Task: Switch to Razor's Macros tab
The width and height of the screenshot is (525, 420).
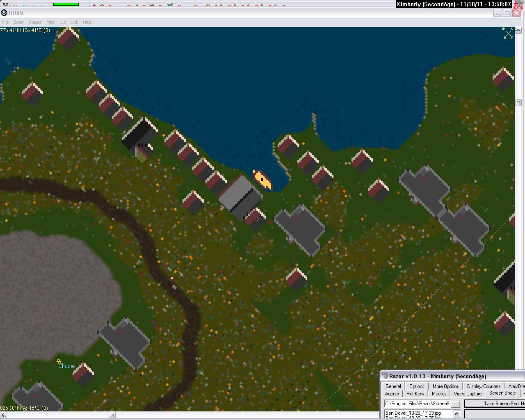Action: tap(439, 394)
